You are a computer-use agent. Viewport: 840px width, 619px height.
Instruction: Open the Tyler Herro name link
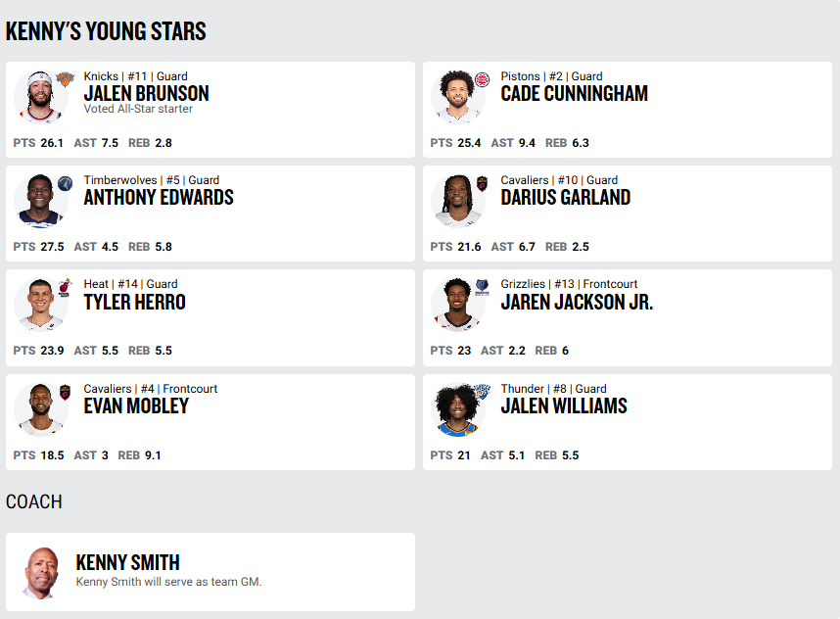coord(134,302)
